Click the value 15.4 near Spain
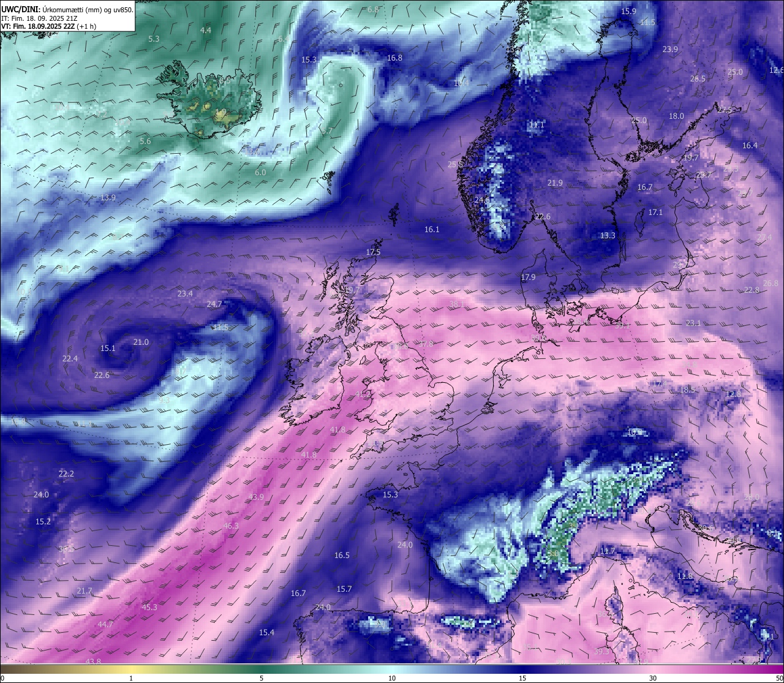 pos(266,632)
